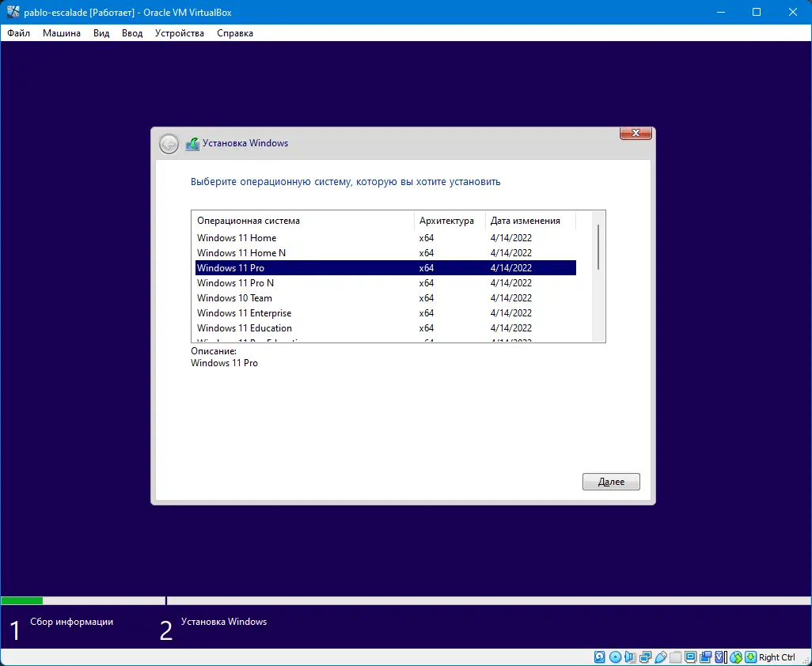Open the Вид menu
812x666 pixels.
(101, 33)
